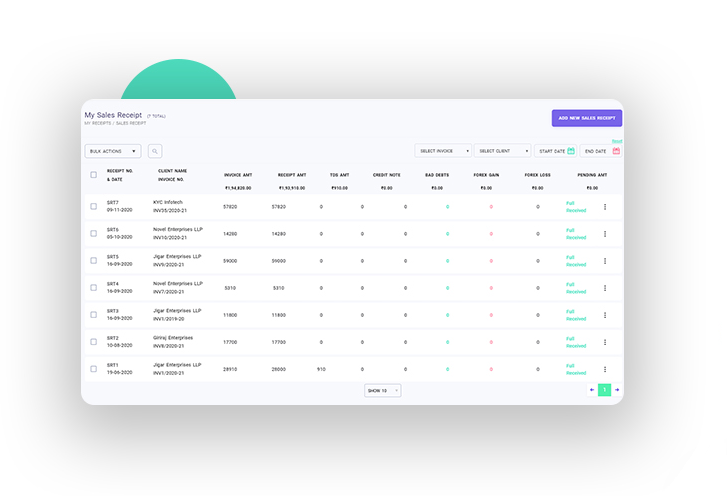Click the Reset link

pos(617,141)
